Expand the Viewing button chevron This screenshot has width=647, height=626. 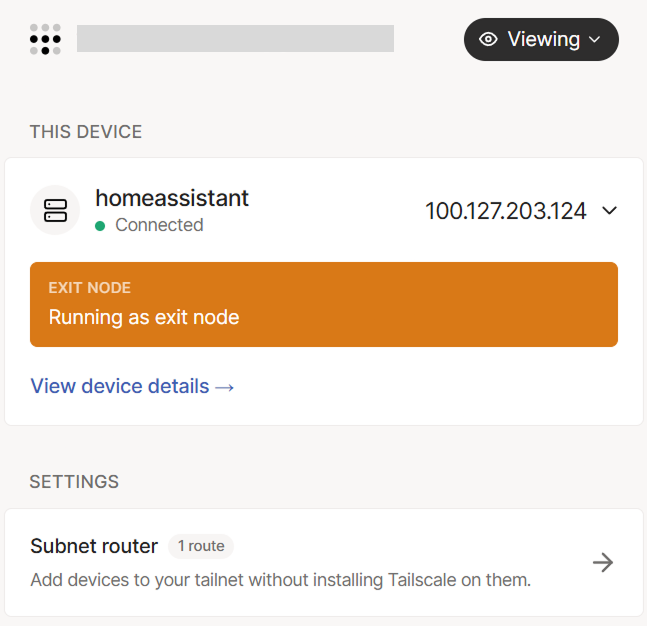595,40
